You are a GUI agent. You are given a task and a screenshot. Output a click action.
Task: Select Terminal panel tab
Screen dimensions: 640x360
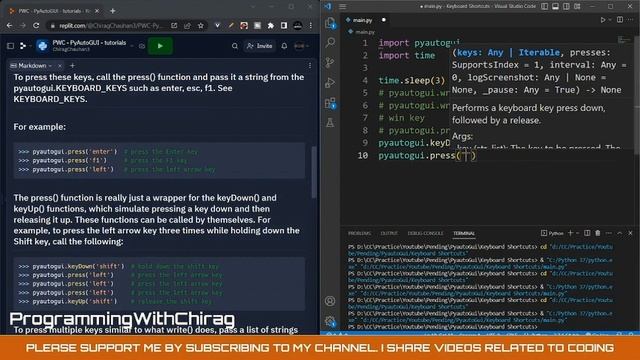tap(464, 233)
